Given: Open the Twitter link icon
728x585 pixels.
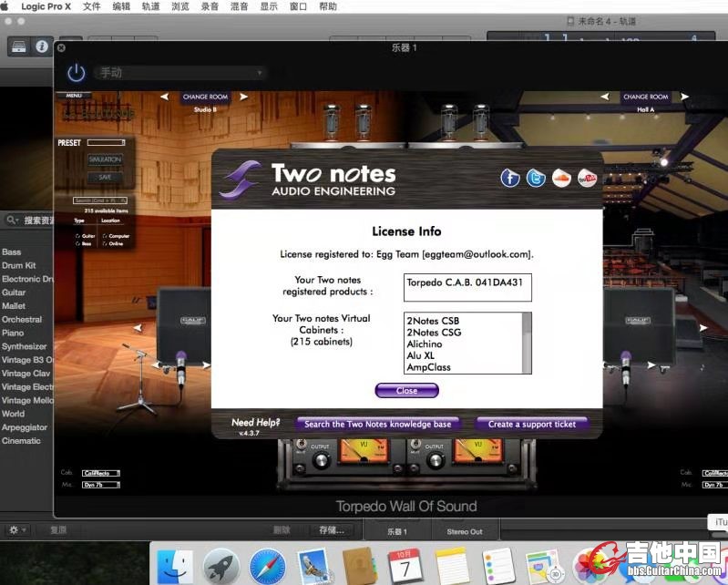Looking at the screenshot, I should coord(536,178).
